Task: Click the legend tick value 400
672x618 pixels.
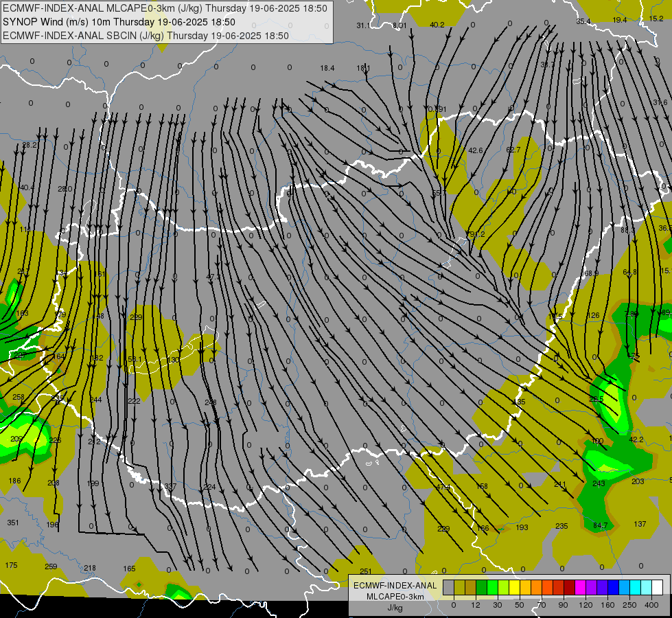Action: (x=651, y=605)
